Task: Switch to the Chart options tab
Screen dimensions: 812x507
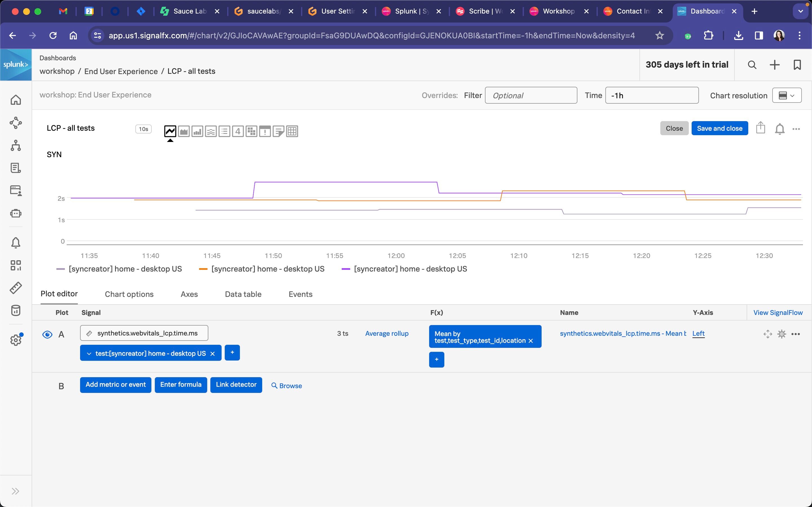Action: (129, 294)
